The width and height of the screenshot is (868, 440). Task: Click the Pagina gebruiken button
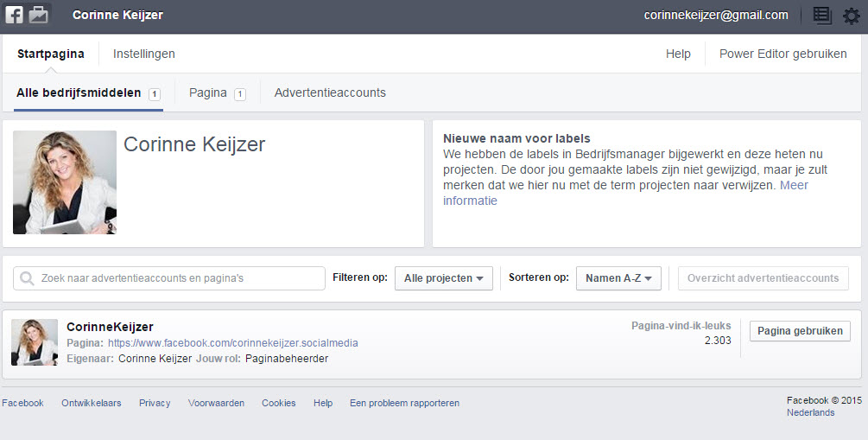point(800,331)
